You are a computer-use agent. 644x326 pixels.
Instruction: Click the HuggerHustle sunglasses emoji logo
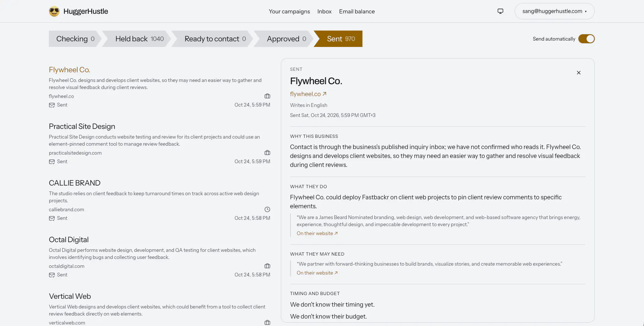(54, 12)
